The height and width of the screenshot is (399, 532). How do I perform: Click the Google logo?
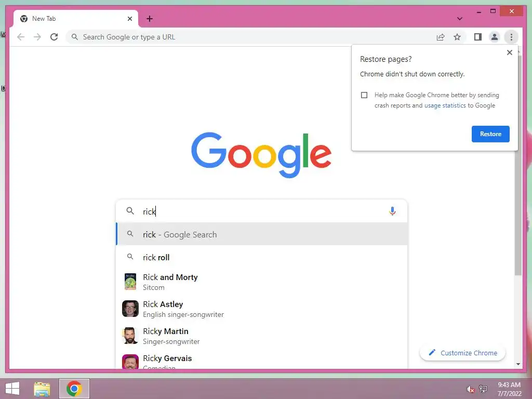[x=261, y=155]
